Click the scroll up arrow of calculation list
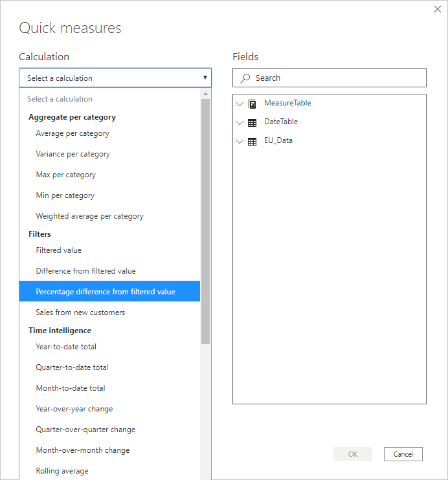Screen dimensions: 448x480 click(x=206, y=94)
